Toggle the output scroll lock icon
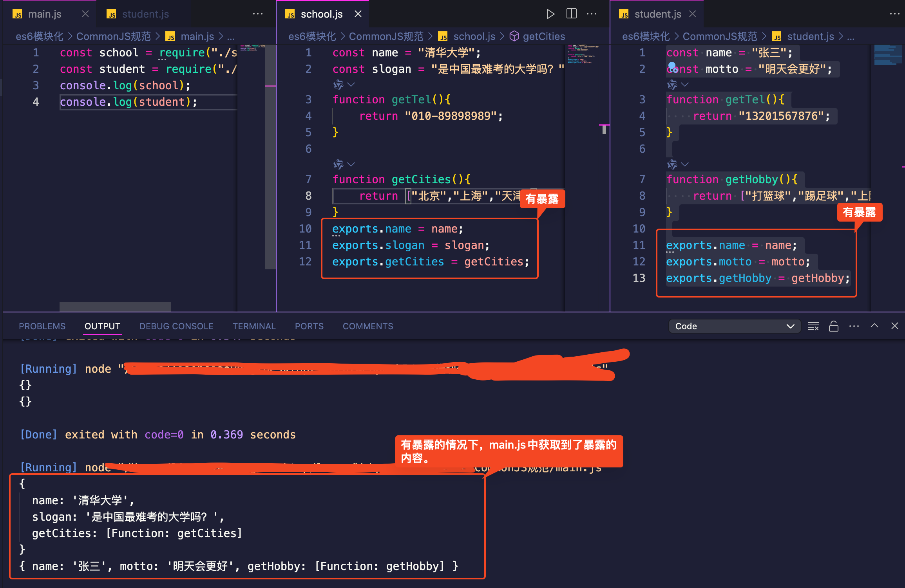 coord(833,326)
